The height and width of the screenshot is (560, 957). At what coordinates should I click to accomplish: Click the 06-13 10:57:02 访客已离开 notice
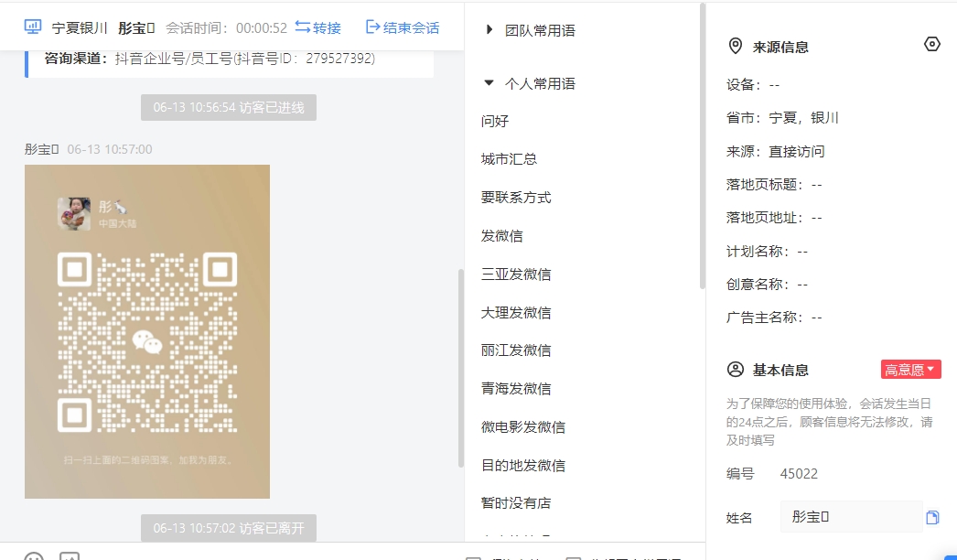[228, 528]
